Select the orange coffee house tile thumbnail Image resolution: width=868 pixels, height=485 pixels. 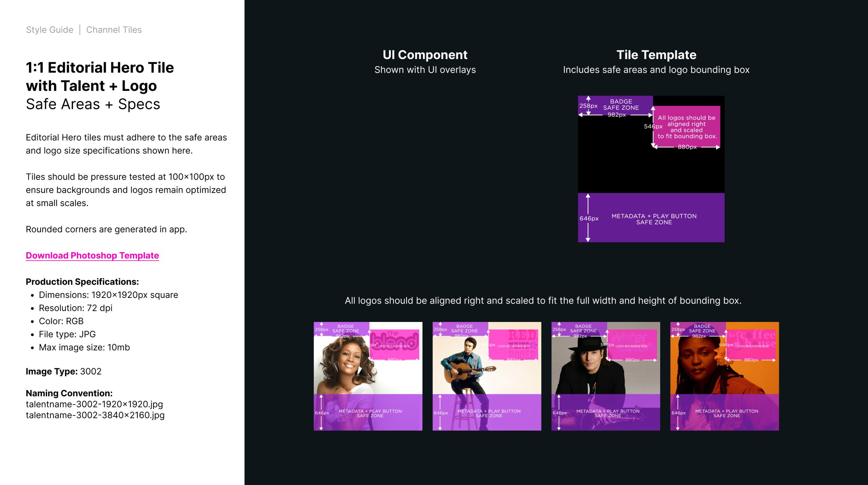(x=725, y=376)
